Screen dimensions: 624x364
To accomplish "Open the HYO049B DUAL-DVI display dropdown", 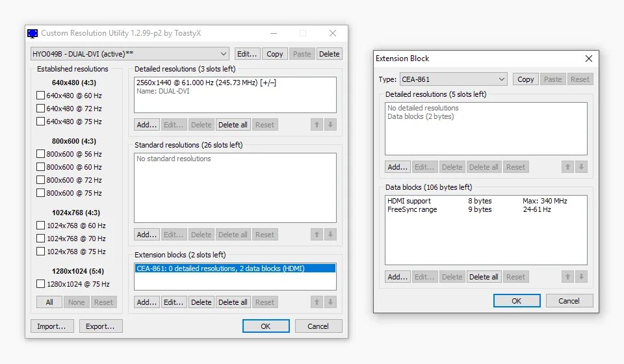I will pos(130,54).
